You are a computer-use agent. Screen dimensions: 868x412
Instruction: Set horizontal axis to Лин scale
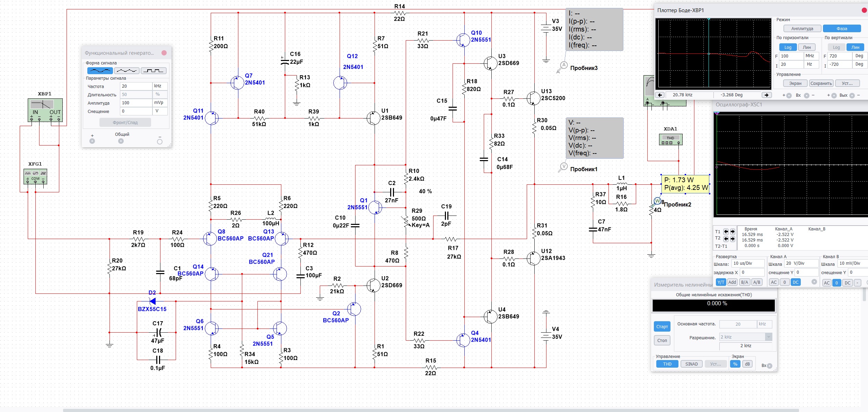coord(807,47)
